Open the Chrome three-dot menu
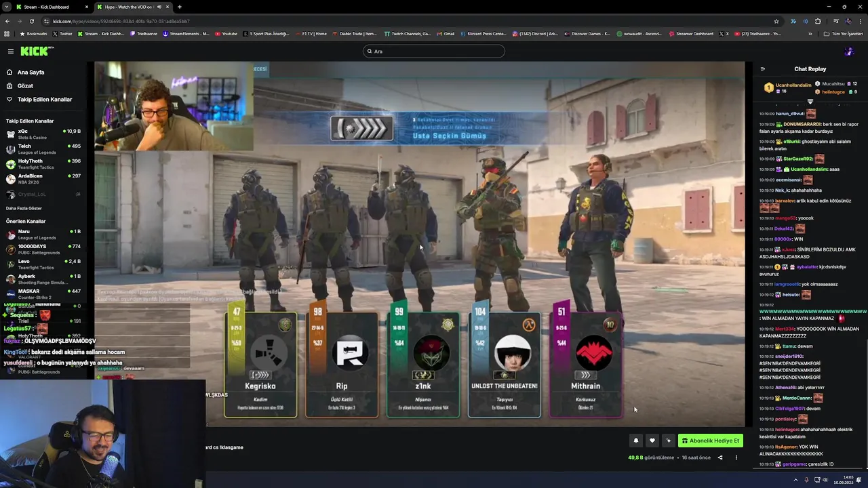The image size is (868, 488). (x=861, y=21)
